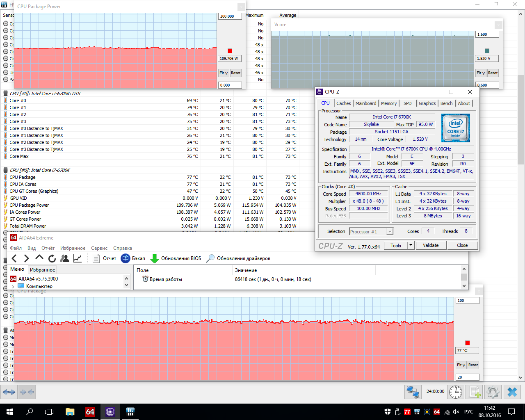Switch to the SPD tab in CPU-Z

[x=408, y=103]
